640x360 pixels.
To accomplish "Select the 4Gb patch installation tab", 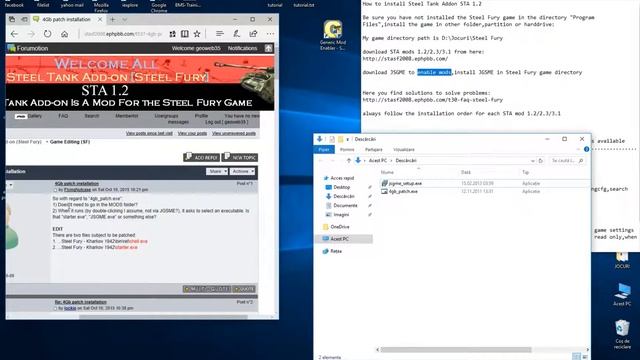I will click(x=68, y=19).
